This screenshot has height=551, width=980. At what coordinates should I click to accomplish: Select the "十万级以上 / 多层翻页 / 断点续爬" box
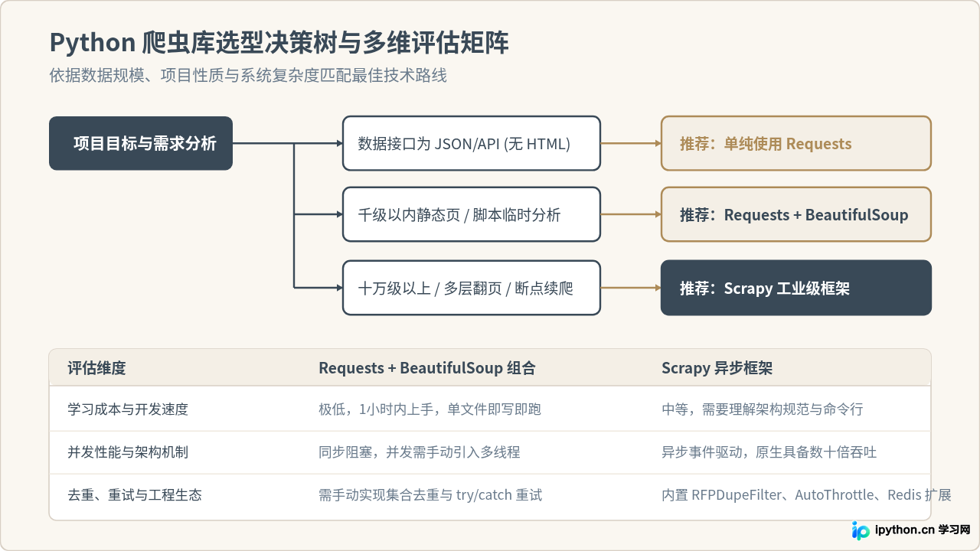pyautogui.click(x=472, y=288)
